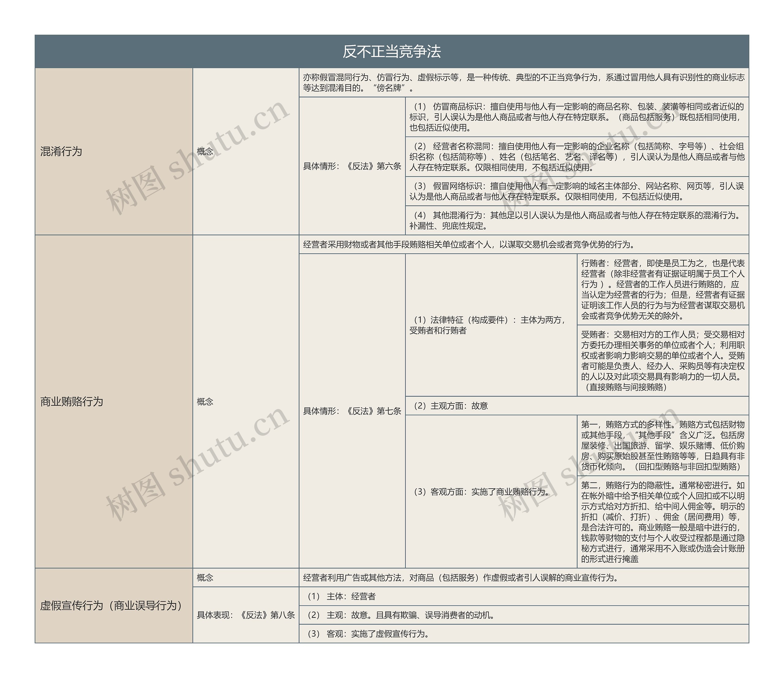Select （1）主体：经营者
Image resolution: width=784 pixels, height=678 pixels.
524,596
